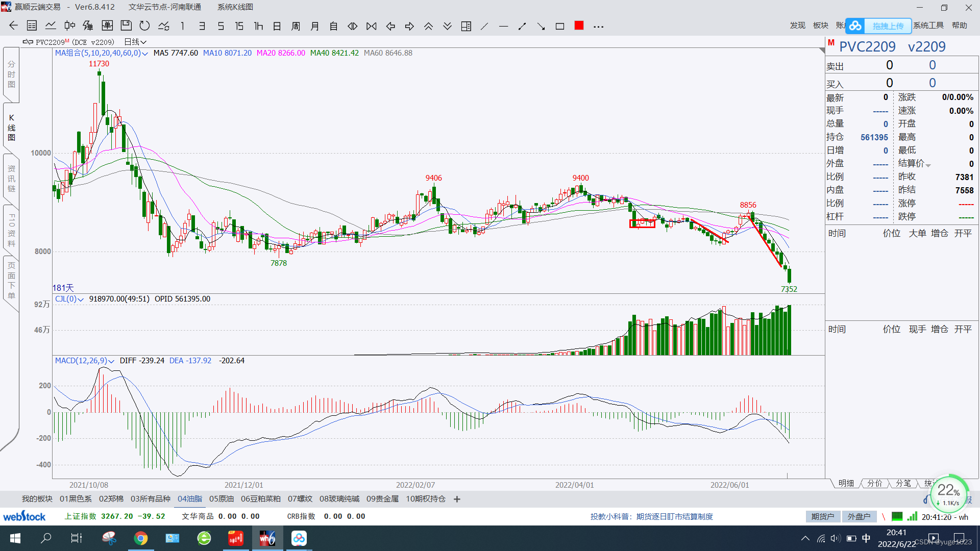Open the more tools ellipsis menu
The image size is (980, 551).
(x=599, y=27)
